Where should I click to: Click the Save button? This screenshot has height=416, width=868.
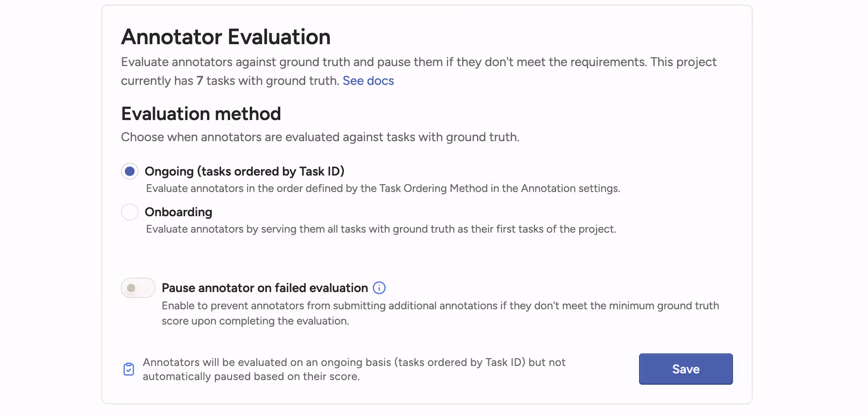685,369
